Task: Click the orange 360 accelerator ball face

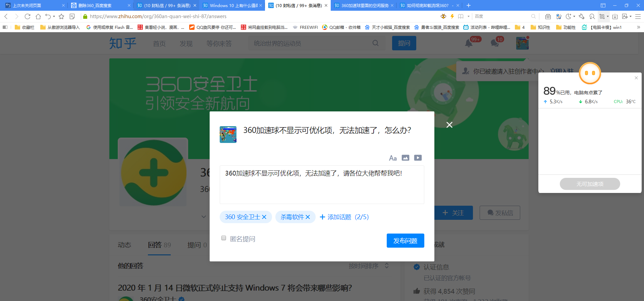Action: [590, 73]
